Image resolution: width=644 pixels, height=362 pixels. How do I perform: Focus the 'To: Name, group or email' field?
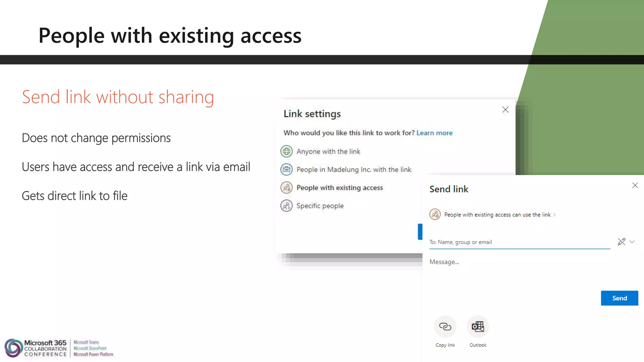pyautogui.click(x=519, y=242)
